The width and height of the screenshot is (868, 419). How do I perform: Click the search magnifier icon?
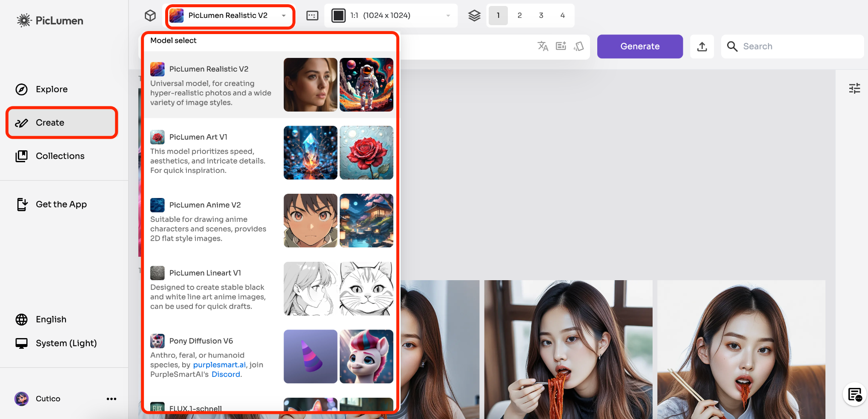tap(732, 46)
